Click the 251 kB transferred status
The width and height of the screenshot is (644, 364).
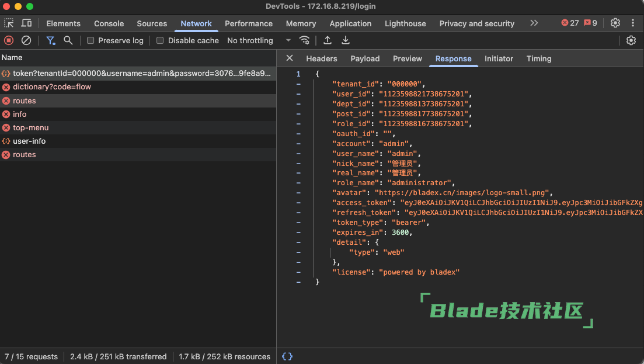119,356
